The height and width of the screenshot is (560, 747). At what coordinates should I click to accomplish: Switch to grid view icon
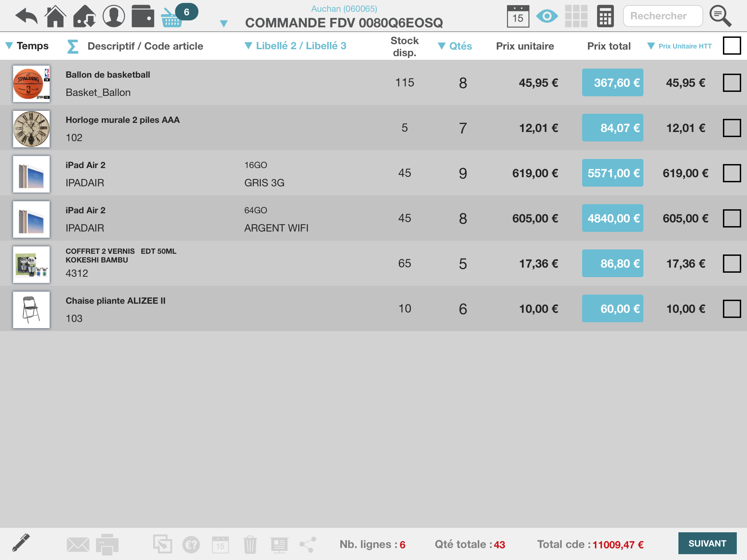[x=576, y=16]
